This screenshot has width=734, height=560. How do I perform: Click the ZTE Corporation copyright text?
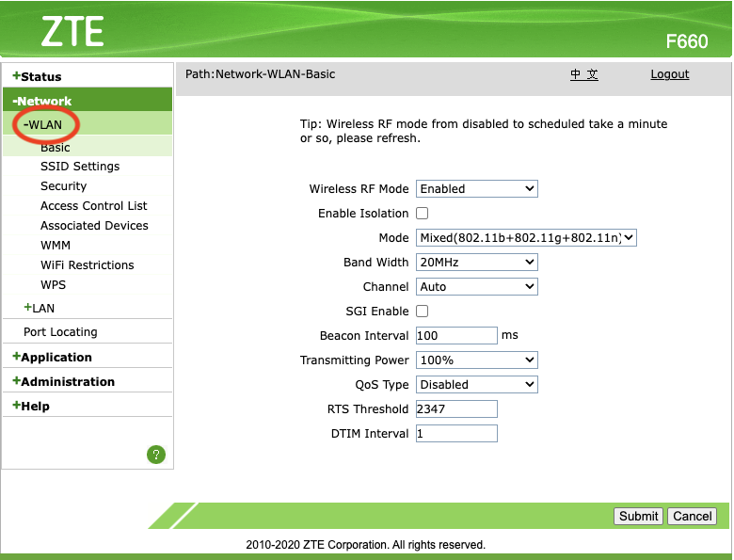[x=366, y=545]
